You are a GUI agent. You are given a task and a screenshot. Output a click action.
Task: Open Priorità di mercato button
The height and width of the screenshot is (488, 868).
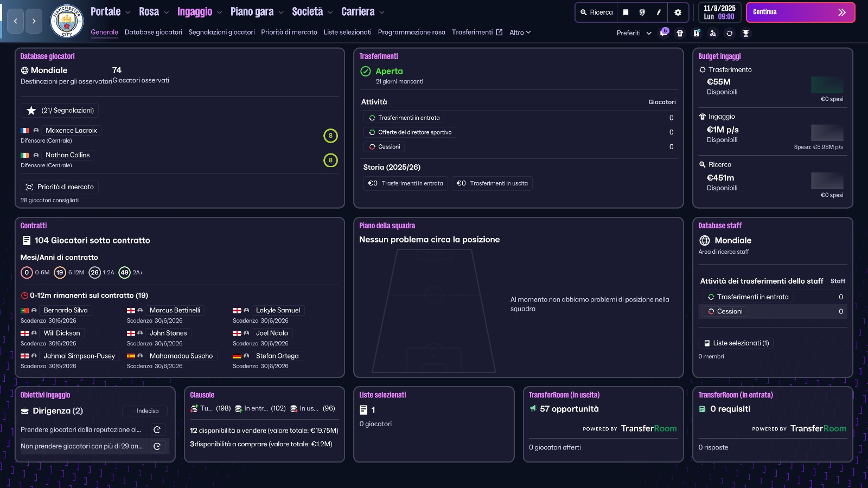point(60,187)
